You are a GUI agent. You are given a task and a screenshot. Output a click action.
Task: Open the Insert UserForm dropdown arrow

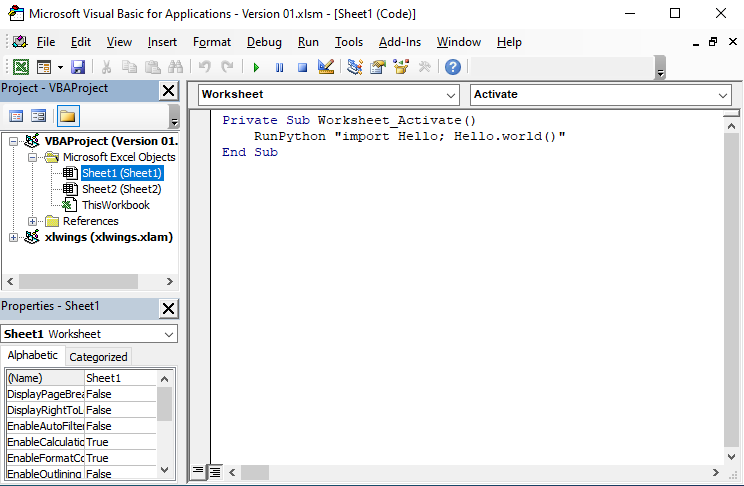(60, 67)
